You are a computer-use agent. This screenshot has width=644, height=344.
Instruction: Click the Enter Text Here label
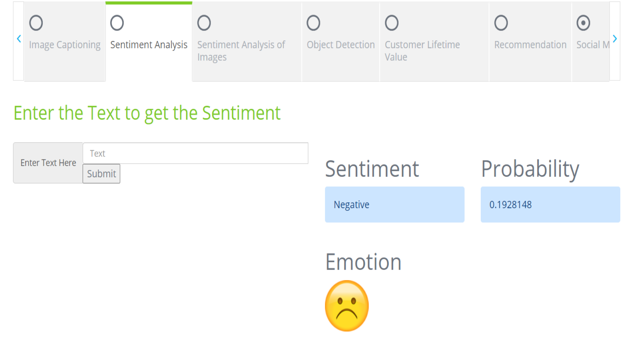point(48,163)
